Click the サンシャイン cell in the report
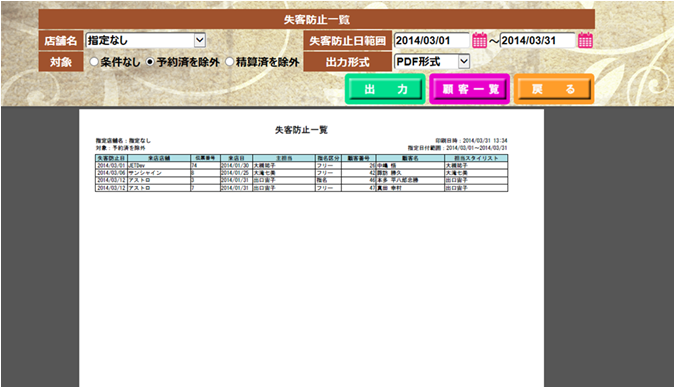This screenshot has width=675, height=388. [x=159, y=173]
